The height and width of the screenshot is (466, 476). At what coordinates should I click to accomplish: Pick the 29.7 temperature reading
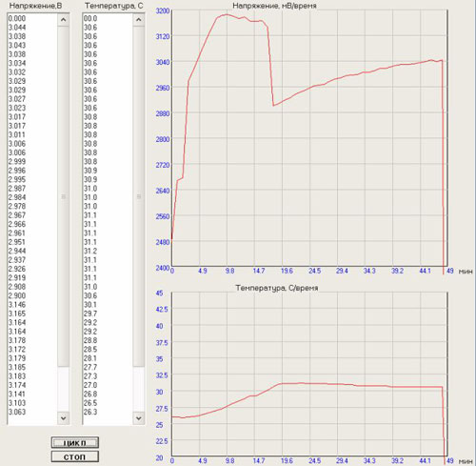90,314
